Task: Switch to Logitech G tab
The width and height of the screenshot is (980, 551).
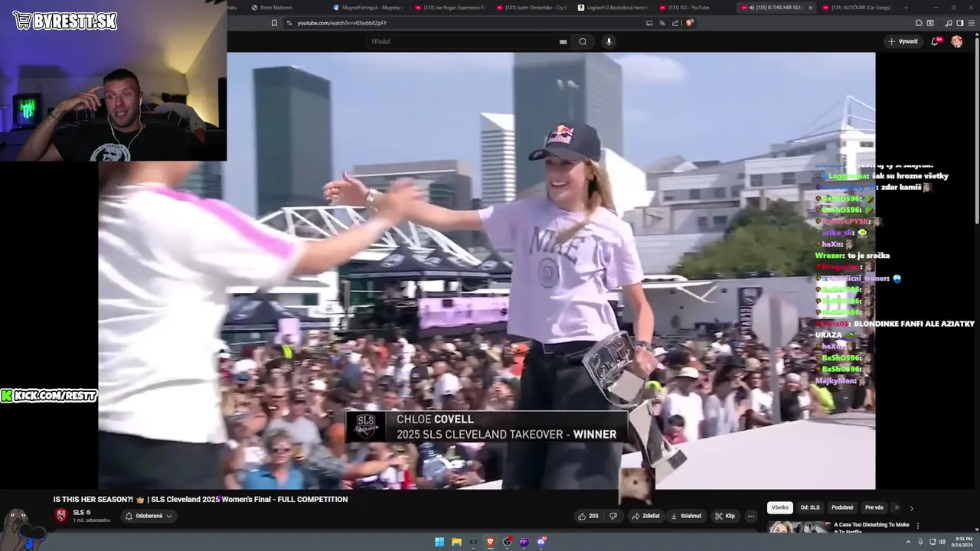Action: 612,8
